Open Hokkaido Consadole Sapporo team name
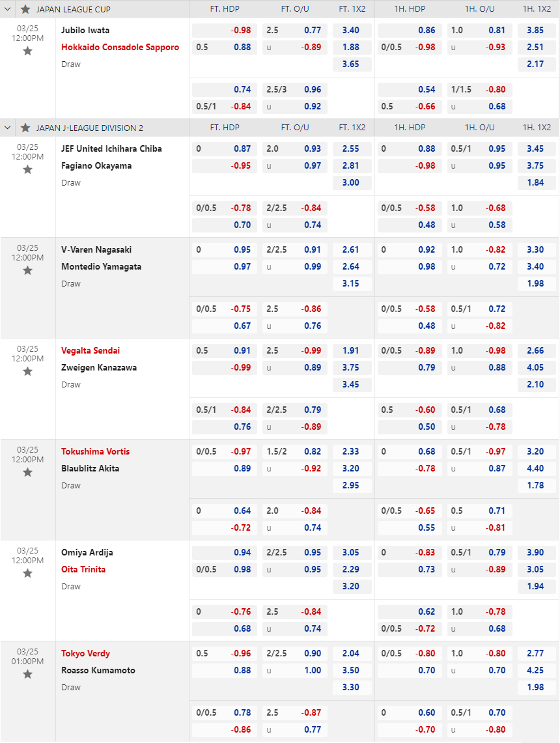 click(x=120, y=47)
